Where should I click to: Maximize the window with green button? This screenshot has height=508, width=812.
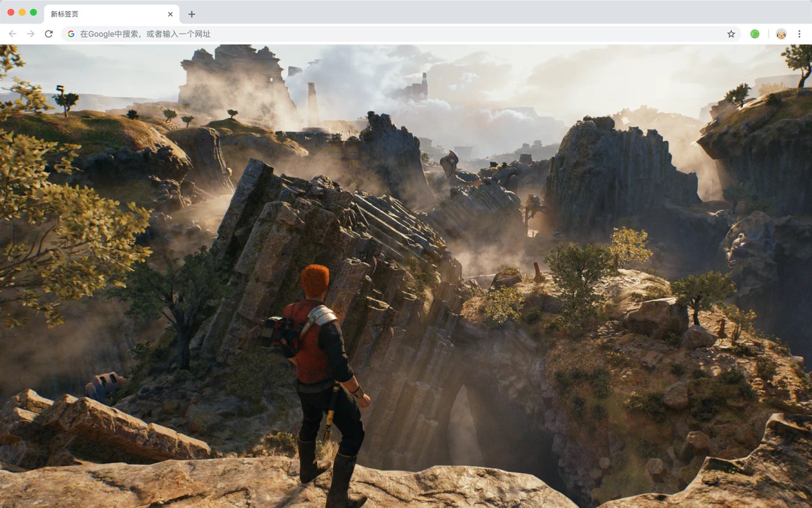click(34, 12)
